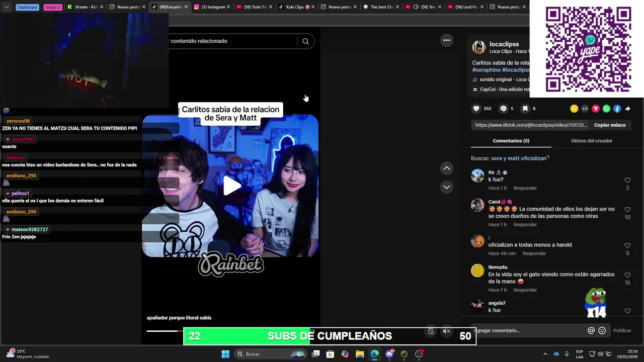
Task: Like Nereyda's comment heart
Action: (627, 275)
